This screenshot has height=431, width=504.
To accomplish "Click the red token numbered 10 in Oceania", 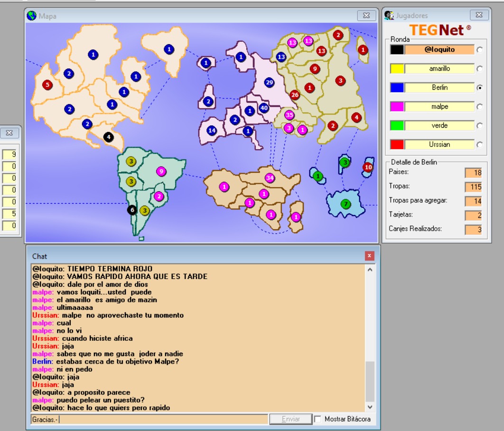I will pyautogui.click(x=368, y=167).
